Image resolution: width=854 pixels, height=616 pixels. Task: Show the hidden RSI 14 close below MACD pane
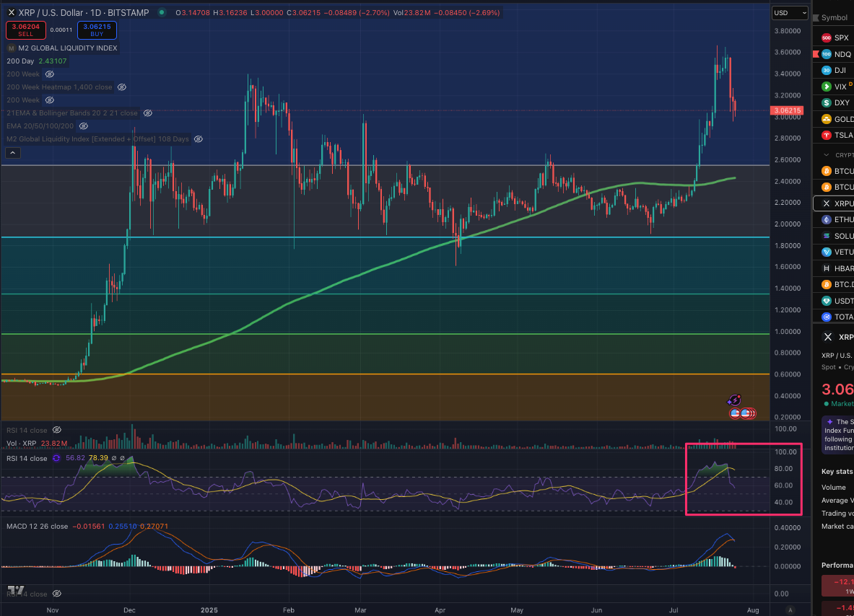[56, 594]
